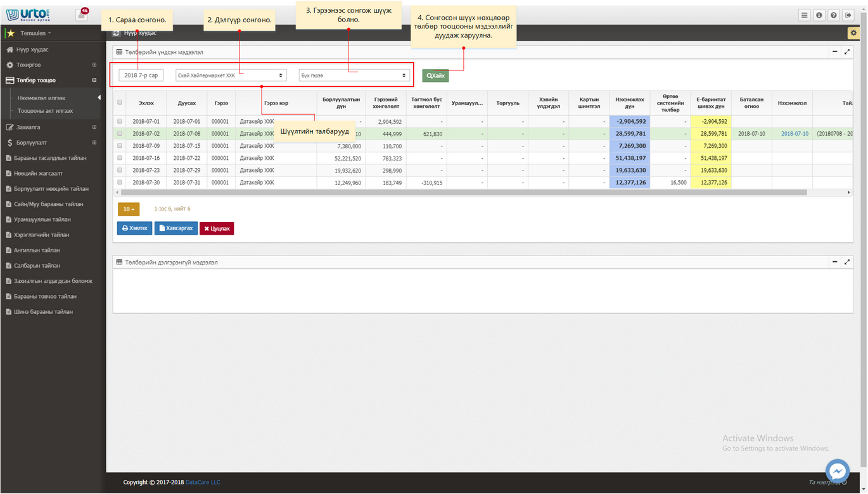Open the DataCare LLC footer link
The width and height of the screenshot is (868, 494).
(x=203, y=483)
